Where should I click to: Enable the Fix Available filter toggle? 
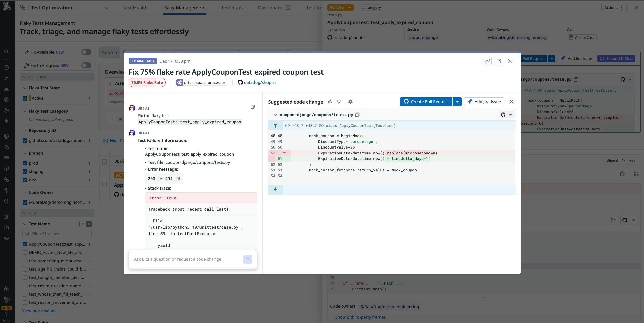coord(86,52)
